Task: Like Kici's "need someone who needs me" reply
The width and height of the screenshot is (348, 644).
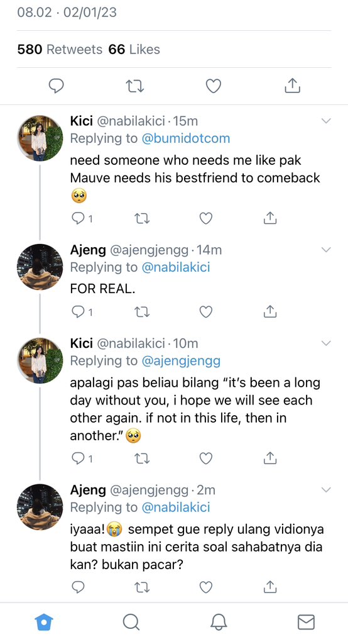Action: click(x=205, y=218)
